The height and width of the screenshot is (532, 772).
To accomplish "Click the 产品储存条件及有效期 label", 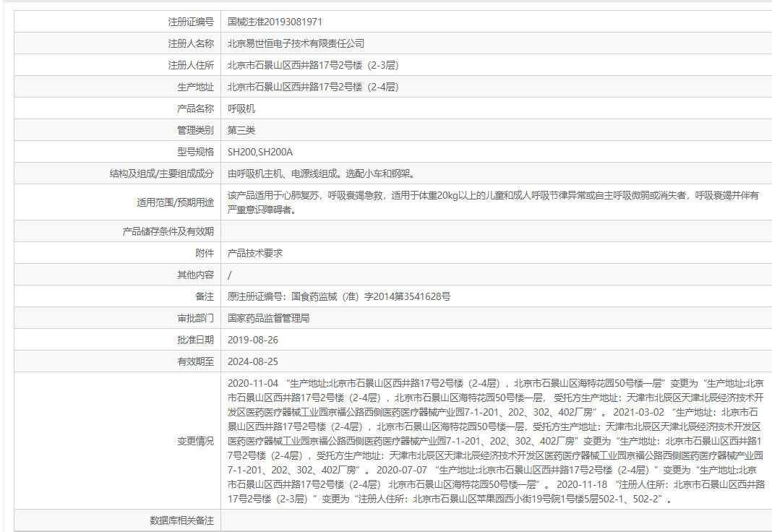I will click(168, 231).
